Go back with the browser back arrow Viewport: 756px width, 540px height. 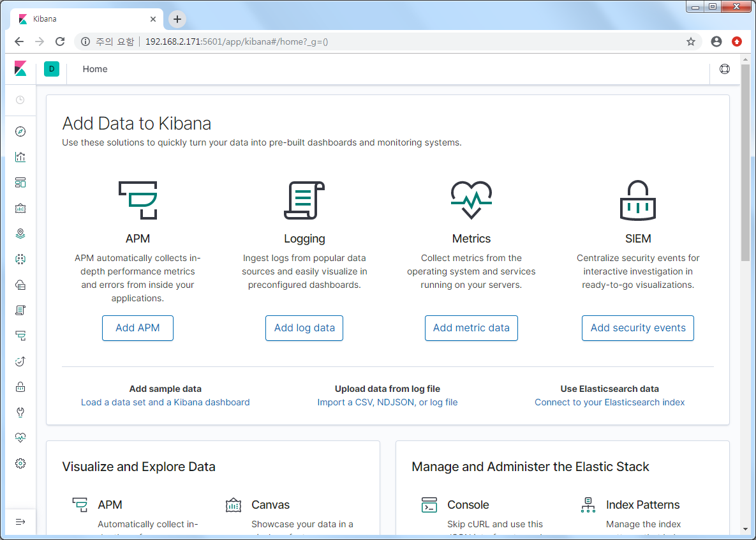19,41
